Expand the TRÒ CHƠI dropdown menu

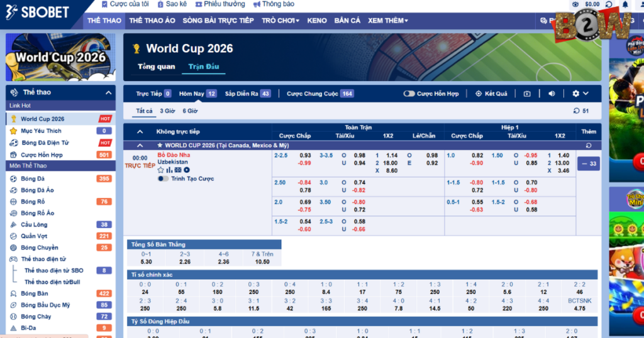280,21
